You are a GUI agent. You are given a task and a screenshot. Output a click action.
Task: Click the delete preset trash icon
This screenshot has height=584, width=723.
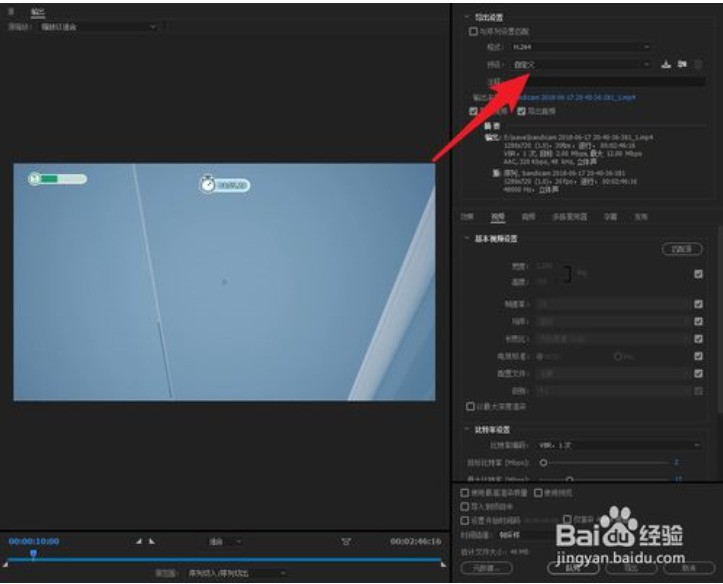[x=698, y=64]
